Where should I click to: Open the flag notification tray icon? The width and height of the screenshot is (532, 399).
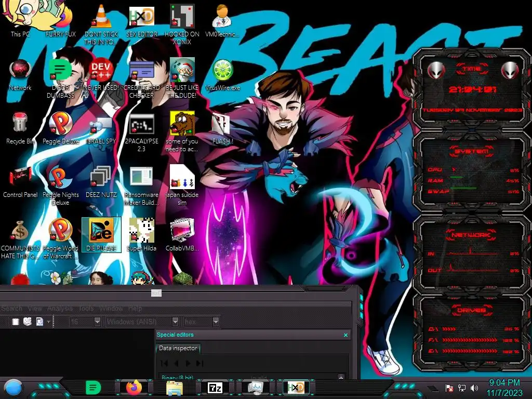click(449, 388)
